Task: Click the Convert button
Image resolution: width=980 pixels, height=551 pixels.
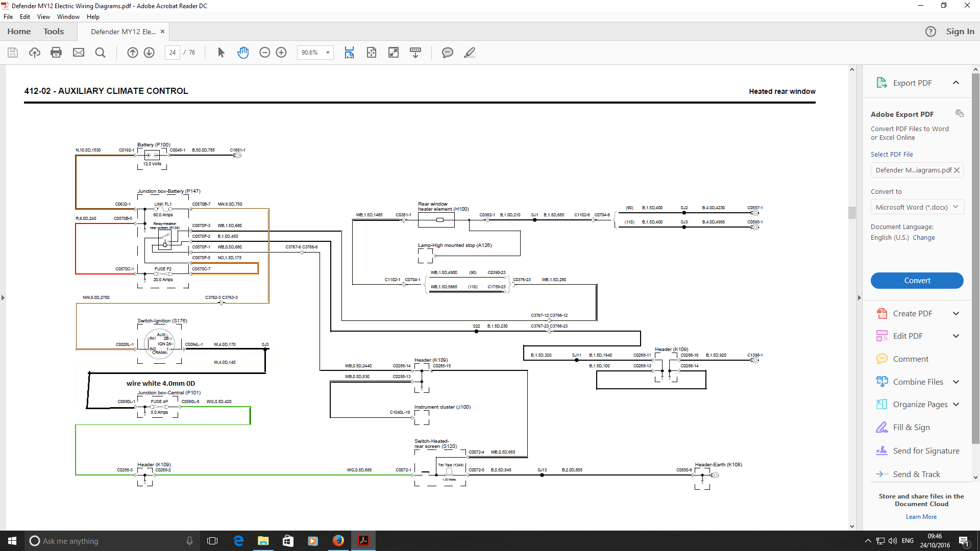Action: point(917,281)
